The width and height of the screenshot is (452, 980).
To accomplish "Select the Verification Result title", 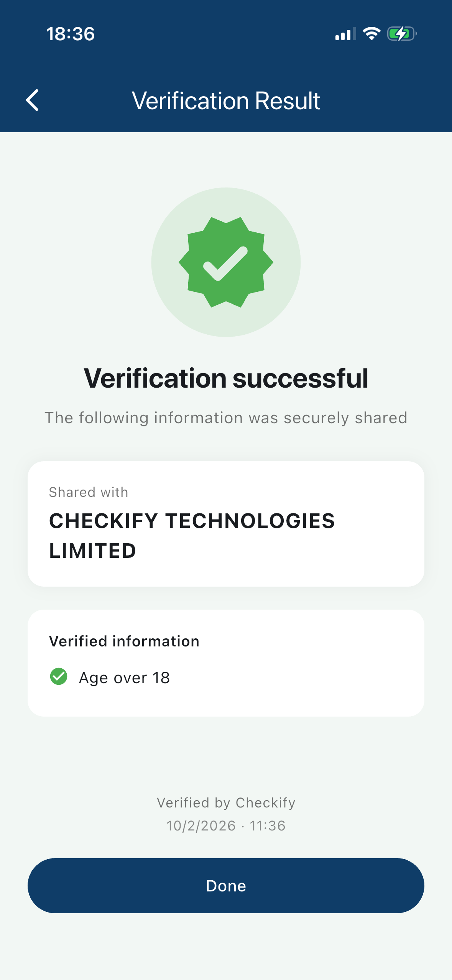I will coord(226,100).
